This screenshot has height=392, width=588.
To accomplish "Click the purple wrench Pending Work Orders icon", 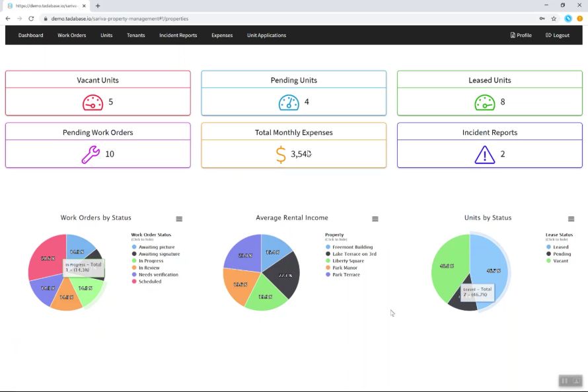I will click(x=91, y=155).
